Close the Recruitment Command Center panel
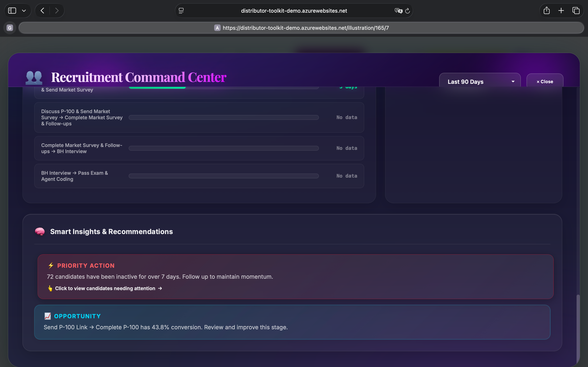Screen dimensions: 588x367 [545, 81]
